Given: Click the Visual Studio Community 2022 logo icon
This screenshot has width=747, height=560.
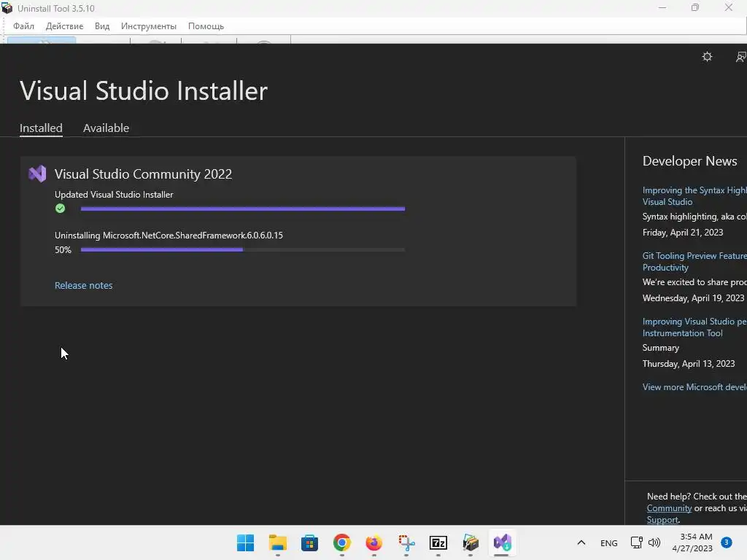Looking at the screenshot, I should pyautogui.click(x=37, y=174).
